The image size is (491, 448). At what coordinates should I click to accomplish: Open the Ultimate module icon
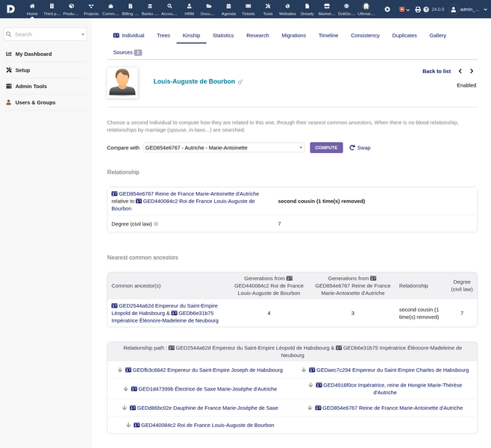[366, 6]
